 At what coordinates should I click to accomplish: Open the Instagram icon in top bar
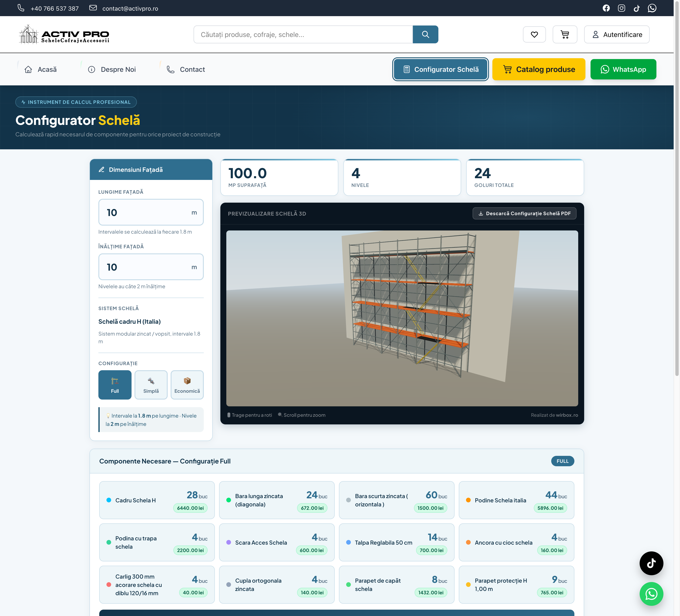[x=621, y=8]
